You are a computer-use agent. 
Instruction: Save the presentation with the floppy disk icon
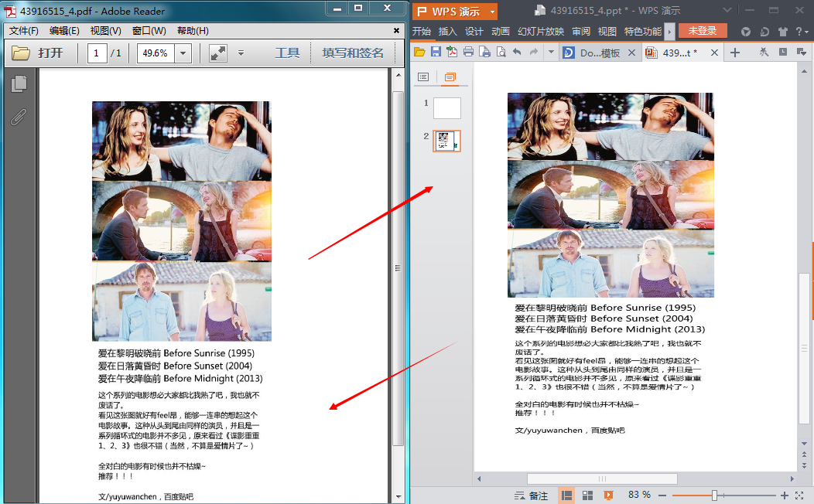(436, 52)
